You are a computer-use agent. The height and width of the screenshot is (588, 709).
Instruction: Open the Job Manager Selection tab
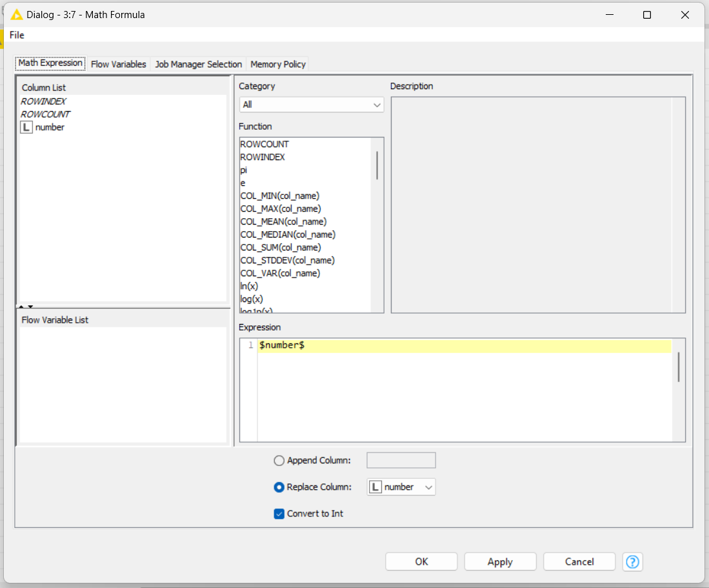tap(199, 65)
